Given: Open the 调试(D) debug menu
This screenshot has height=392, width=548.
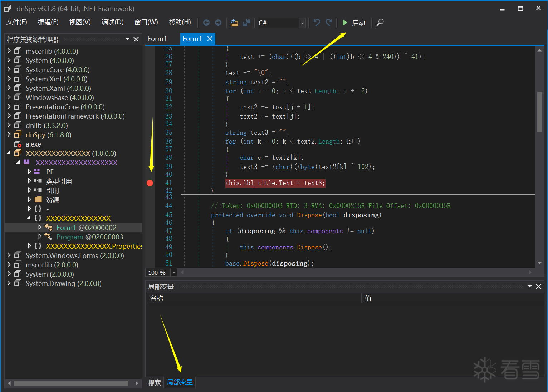Looking at the screenshot, I should point(112,22).
